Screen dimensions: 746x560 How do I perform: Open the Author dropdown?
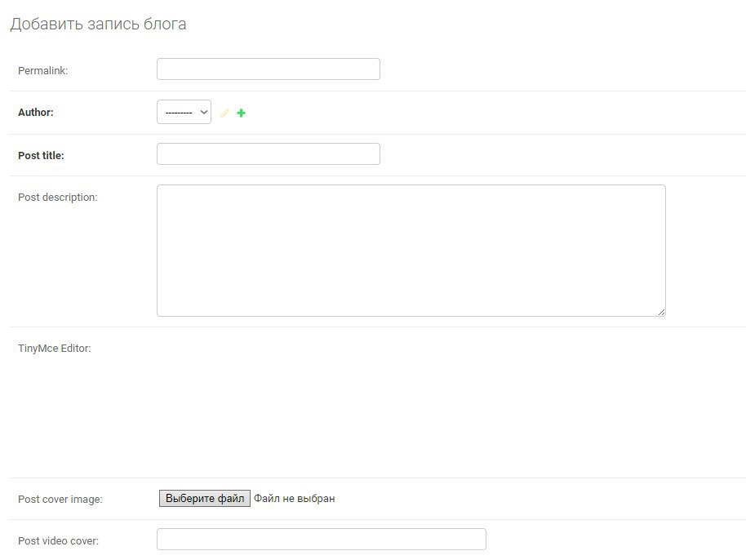pos(184,112)
